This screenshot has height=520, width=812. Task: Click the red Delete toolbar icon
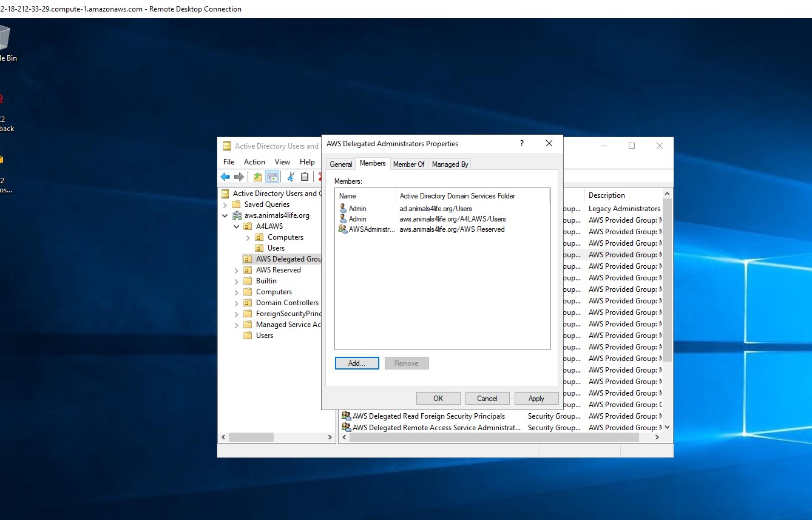click(320, 177)
